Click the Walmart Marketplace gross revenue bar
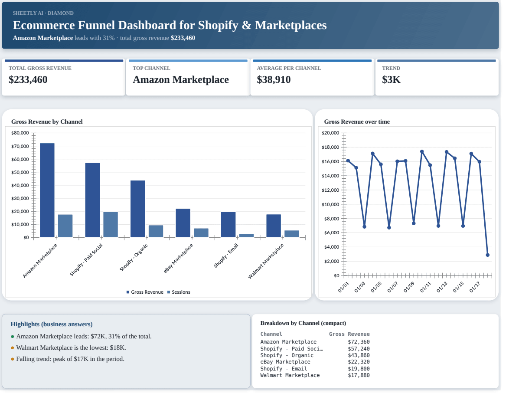532x400 pixels. 274,226
